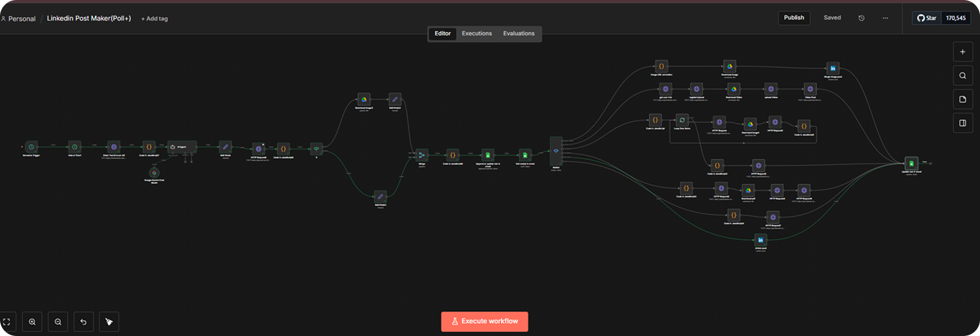Open the three-dot workflow options menu
This screenshot has height=336, width=980.
coord(885,18)
